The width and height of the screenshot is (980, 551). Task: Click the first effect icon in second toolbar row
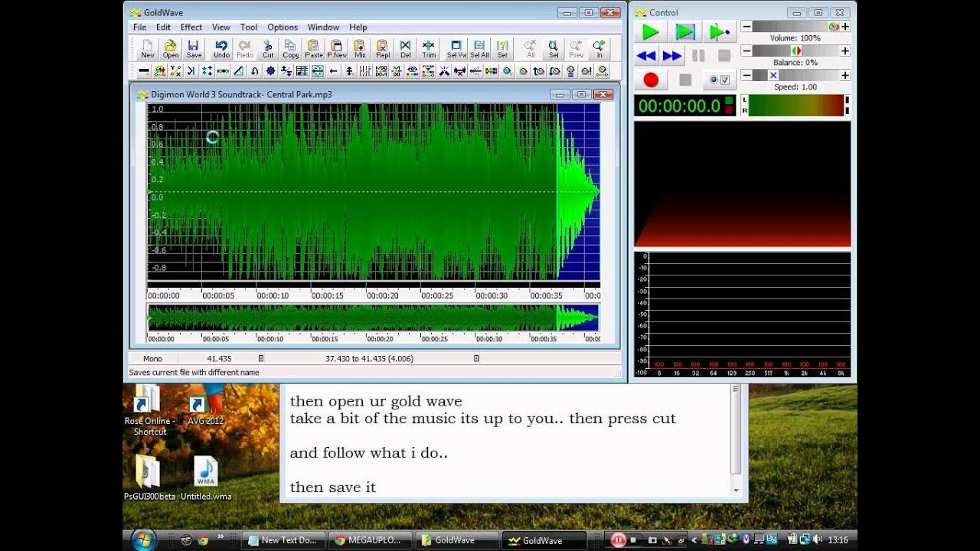tap(144, 71)
